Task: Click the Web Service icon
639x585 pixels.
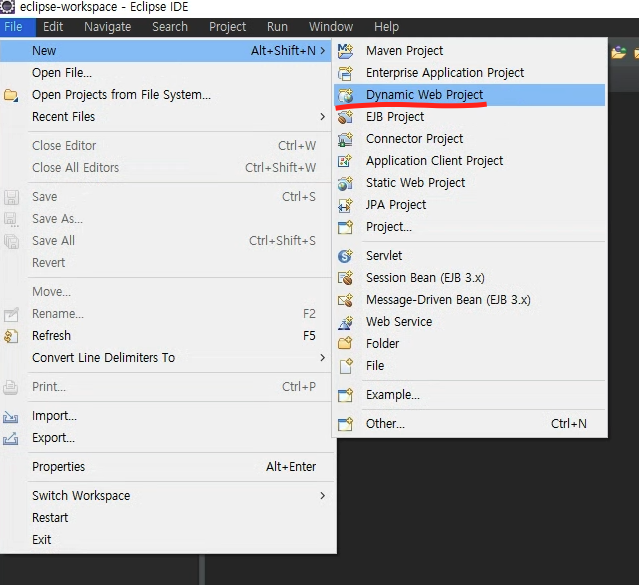Action: [x=345, y=322]
